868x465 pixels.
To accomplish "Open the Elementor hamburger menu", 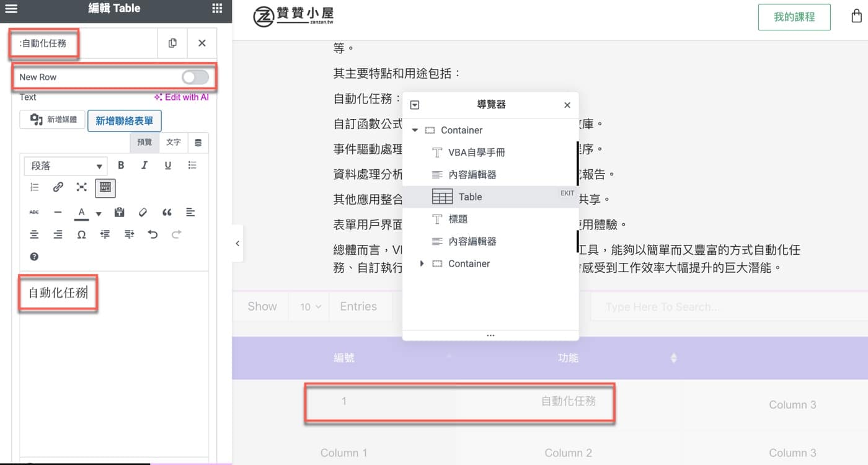I will [11, 9].
